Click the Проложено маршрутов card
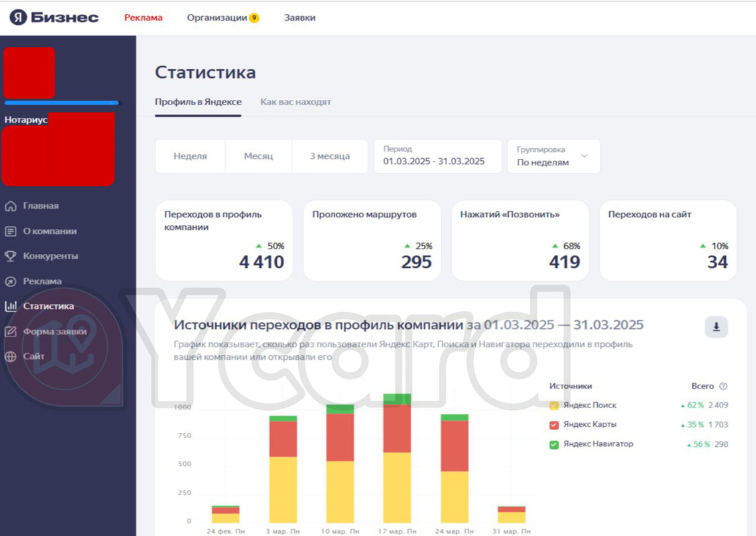This screenshot has height=536, width=756. click(x=372, y=240)
